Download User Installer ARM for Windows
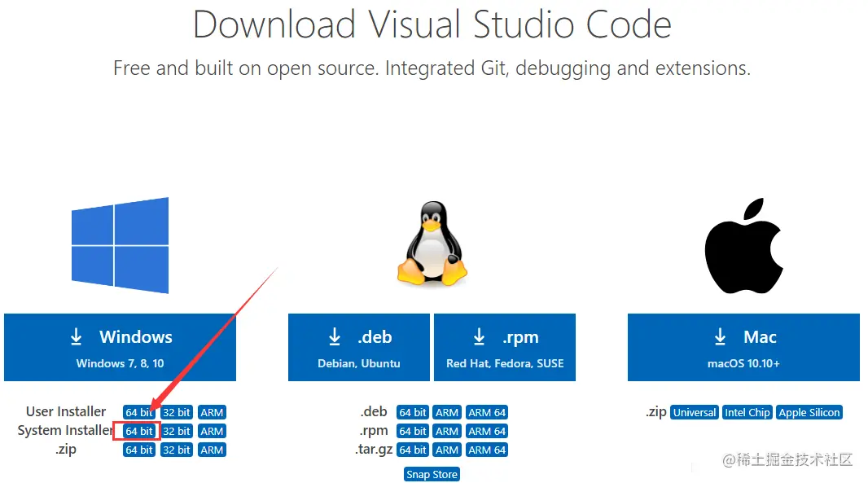Screen dimensions: 868x483 [x=212, y=412]
